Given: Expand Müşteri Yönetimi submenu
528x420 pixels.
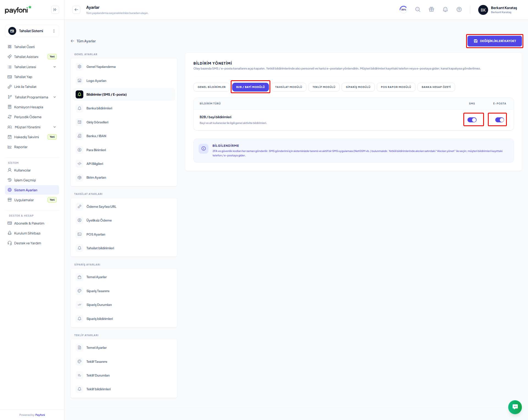Looking at the screenshot, I should [x=32, y=127].
